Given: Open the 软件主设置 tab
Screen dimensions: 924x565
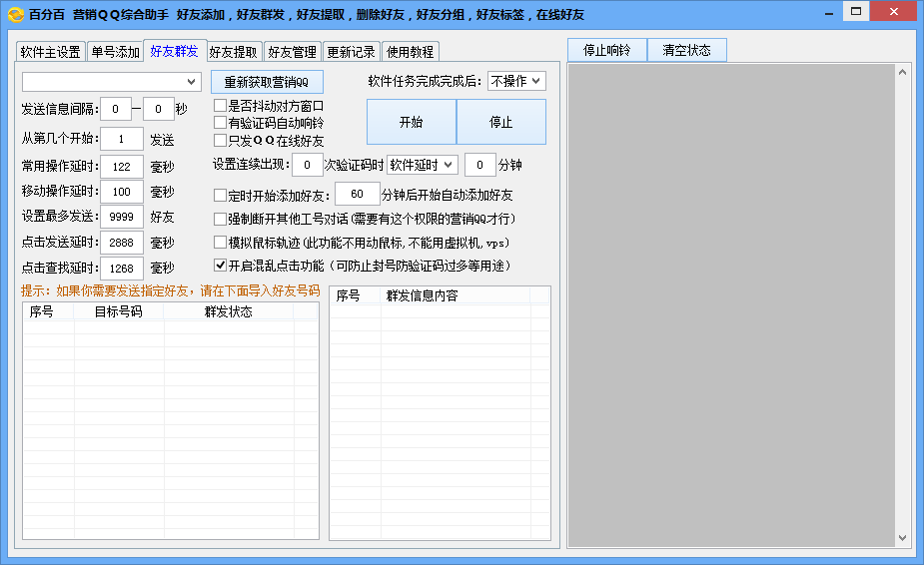Looking at the screenshot, I should click(51, 52).
